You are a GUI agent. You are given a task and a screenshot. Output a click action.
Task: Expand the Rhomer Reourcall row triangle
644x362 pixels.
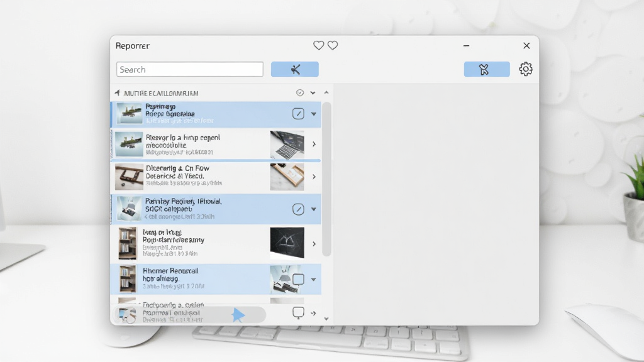coord(314,280)
